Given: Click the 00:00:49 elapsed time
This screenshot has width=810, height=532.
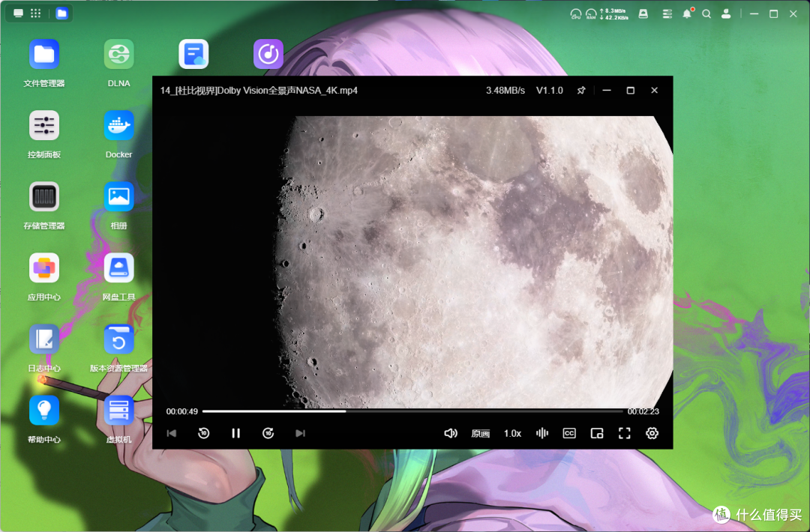Looking at the screenshot, I should [x=181, y=411].
